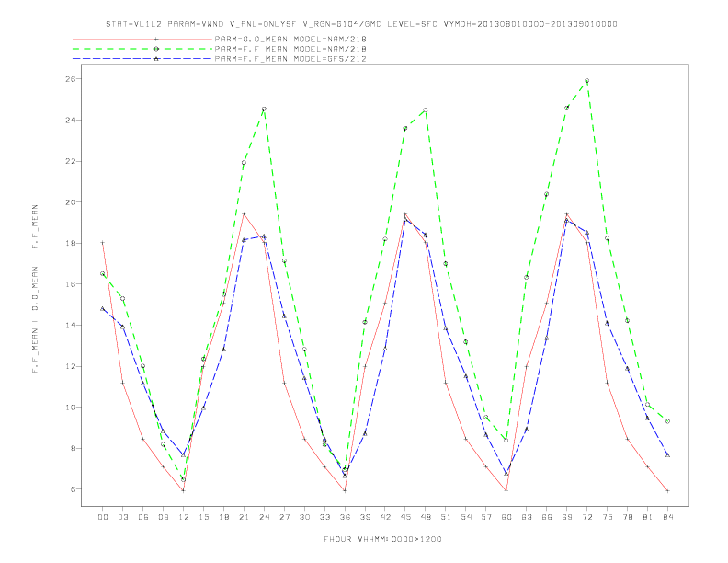Click x-axis tick label 78
The height and width of the screenshot is (563, 728).
[627, 517]
